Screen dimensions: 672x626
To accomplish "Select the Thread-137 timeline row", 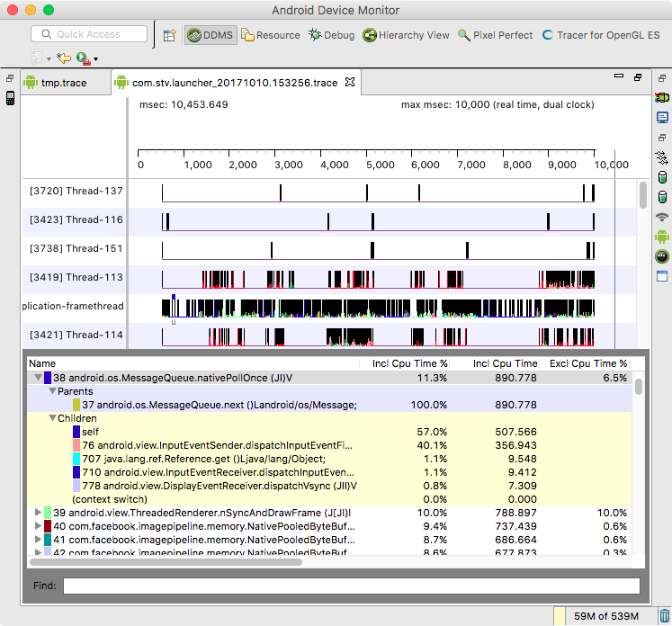I will click(76, 191).
